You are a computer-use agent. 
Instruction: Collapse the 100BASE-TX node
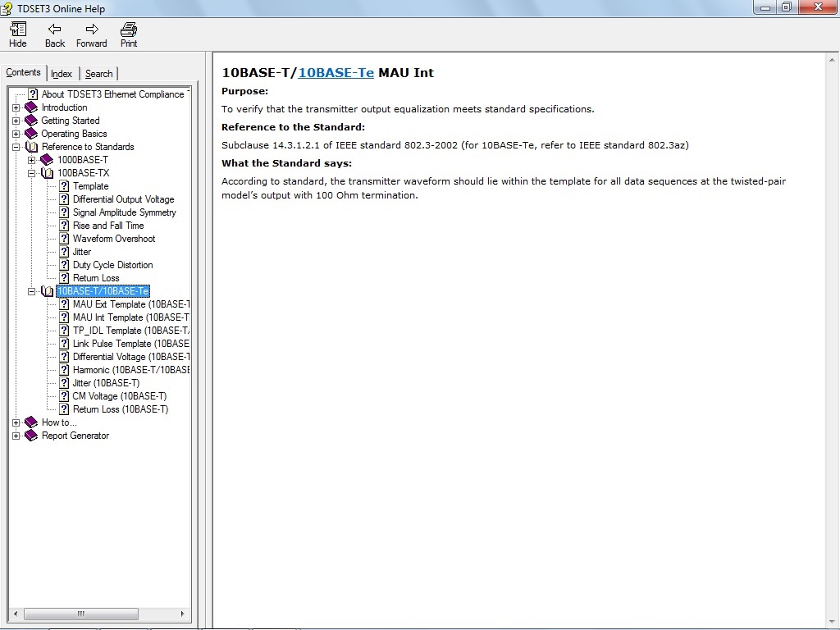32,173
